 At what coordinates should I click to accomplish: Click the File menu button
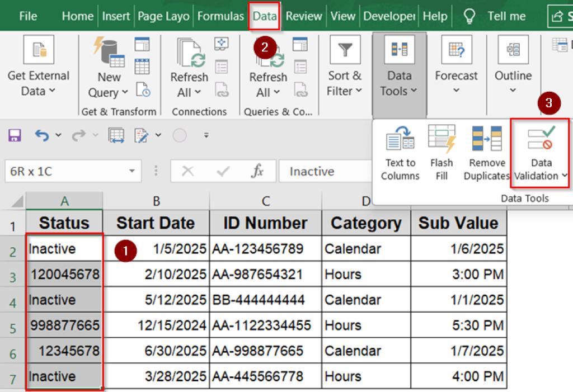coord(28,16)
